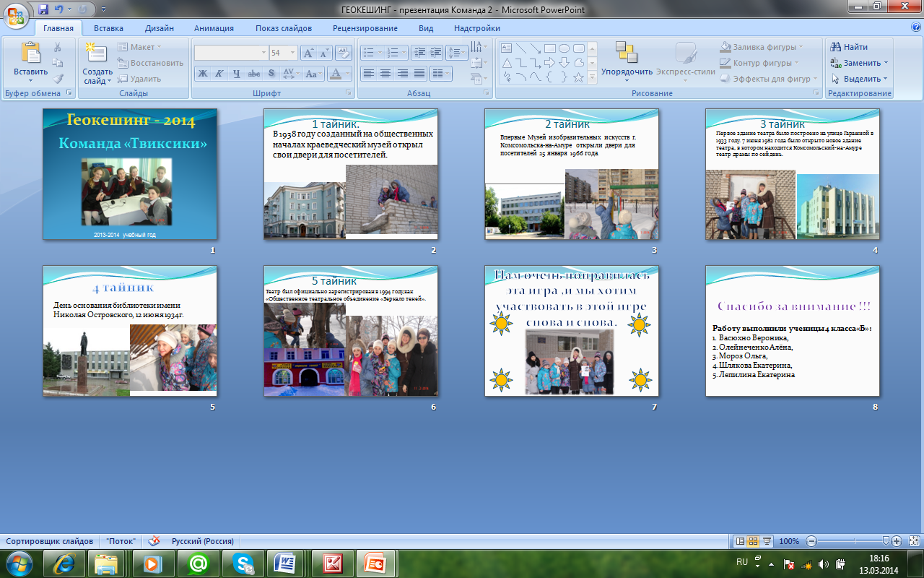This screenshot has height=578, width=924.
Task: Expand Выделить select dropdown
Action: (860, 79)
